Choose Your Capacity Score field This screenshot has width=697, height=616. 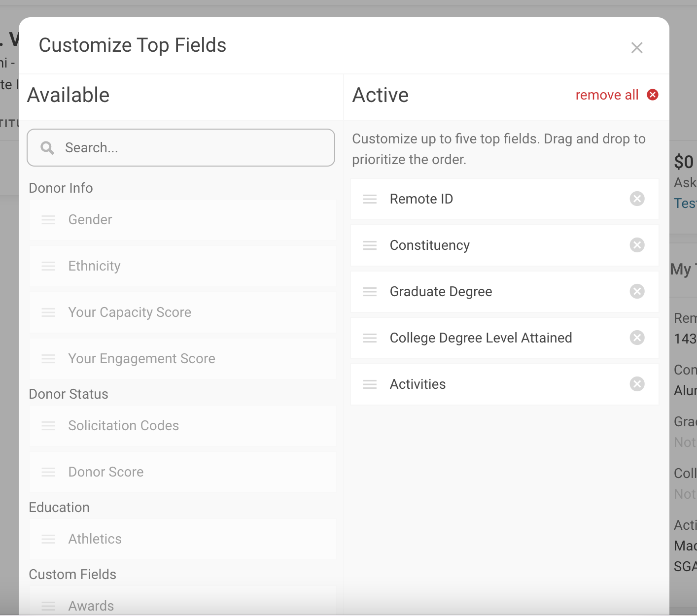pyautogui.click(x=130, y=312)
